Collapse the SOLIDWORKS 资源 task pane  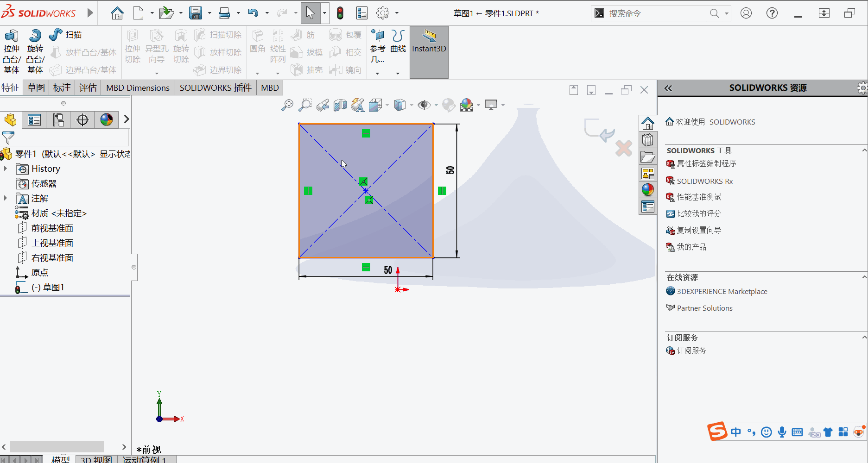(668, 88)
